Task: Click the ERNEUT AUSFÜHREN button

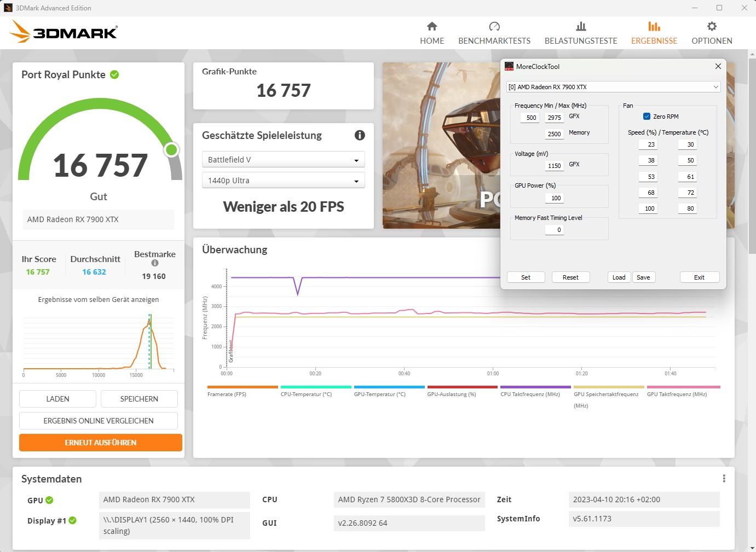Action: pyautogui.click(x=101, y=443)
